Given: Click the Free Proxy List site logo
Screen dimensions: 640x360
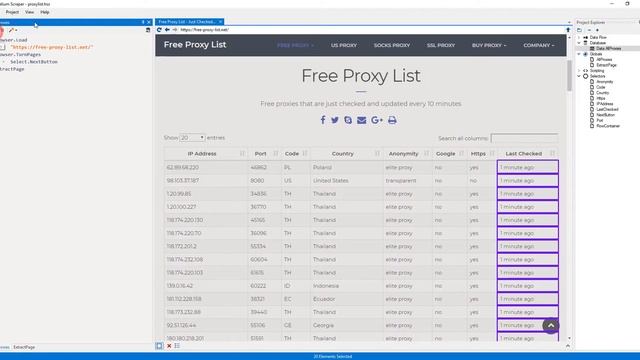Looking at the screenshot, I should pos(195,45).
